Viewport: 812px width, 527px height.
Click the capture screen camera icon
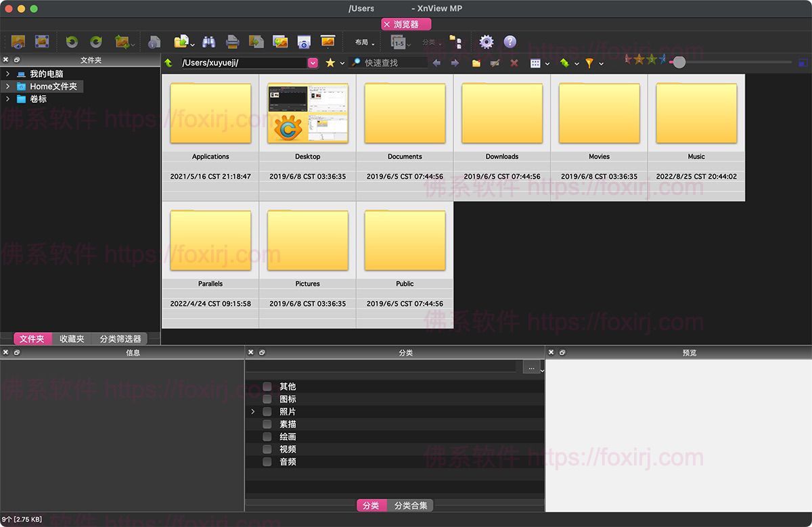[x=304, y=42]
